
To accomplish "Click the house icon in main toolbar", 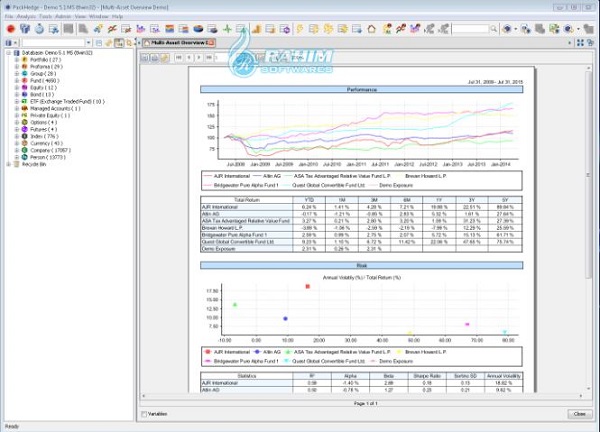I will point(372,29).
